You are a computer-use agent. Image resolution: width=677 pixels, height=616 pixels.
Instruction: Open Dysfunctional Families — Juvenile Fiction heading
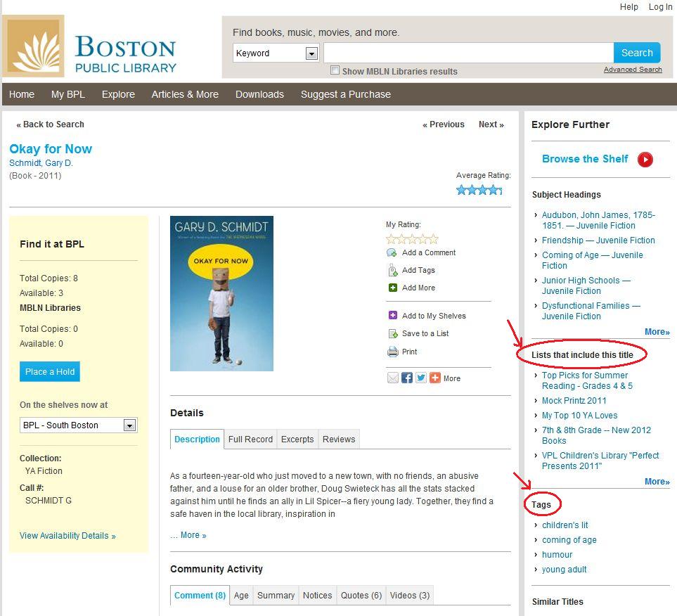coord(591,311)
